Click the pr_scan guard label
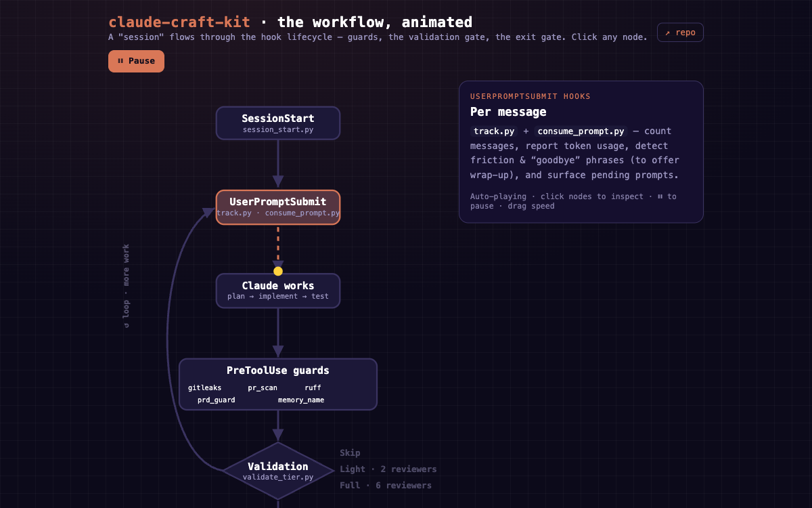 tap(263, 388)
